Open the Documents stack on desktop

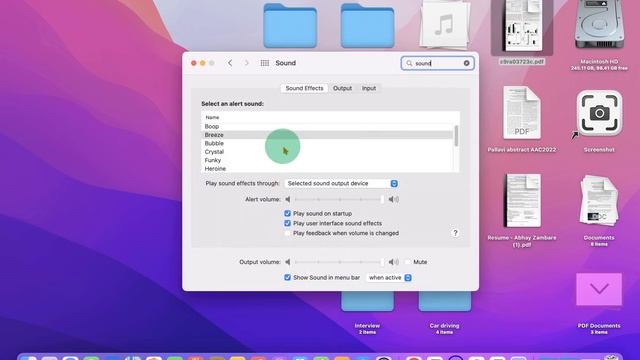click(599, 200)
